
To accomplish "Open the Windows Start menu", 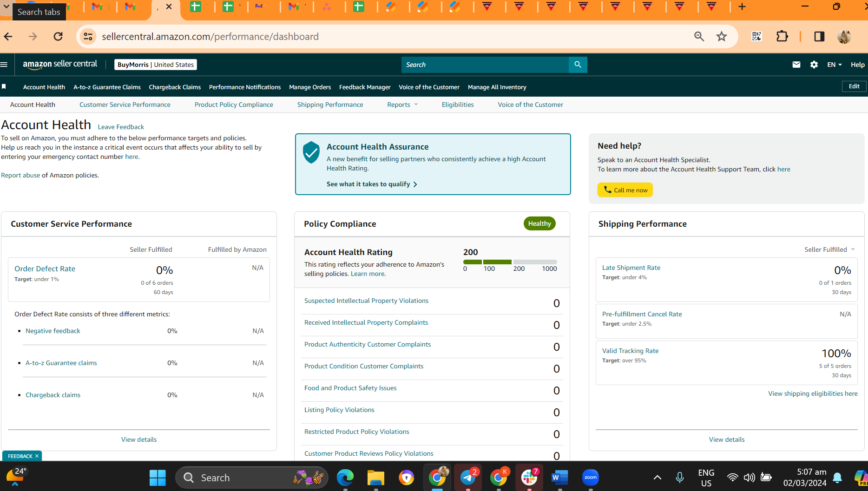I will point(158,478).
